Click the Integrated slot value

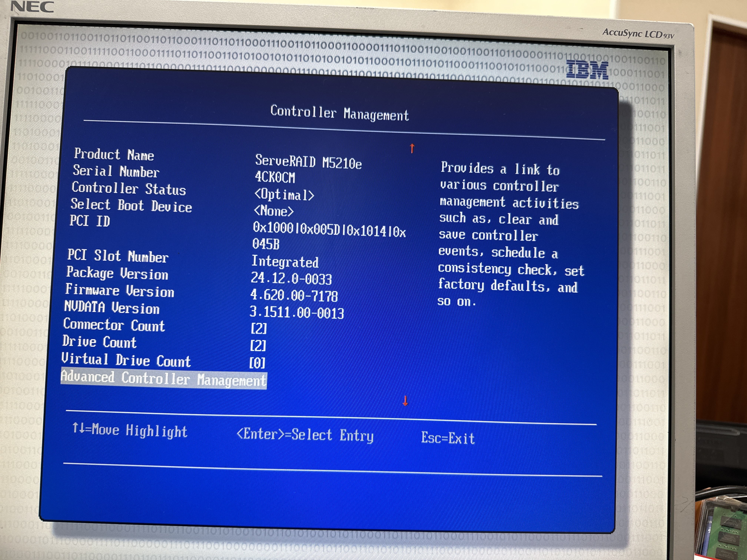click(285, 262)
